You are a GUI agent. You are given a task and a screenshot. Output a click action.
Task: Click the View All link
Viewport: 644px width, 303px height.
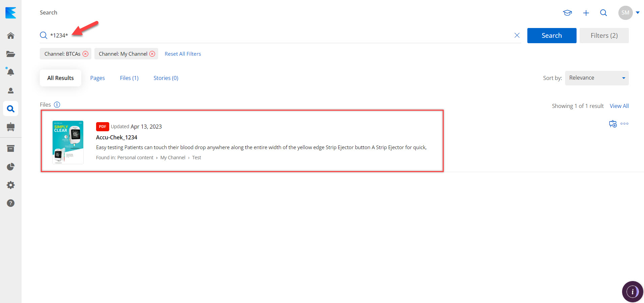click(x=619, y=106)
